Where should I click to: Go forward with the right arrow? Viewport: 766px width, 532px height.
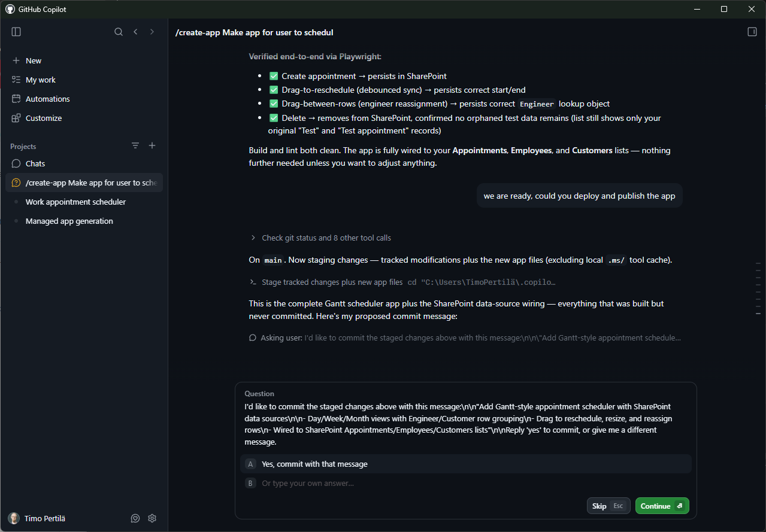point(152,32)
